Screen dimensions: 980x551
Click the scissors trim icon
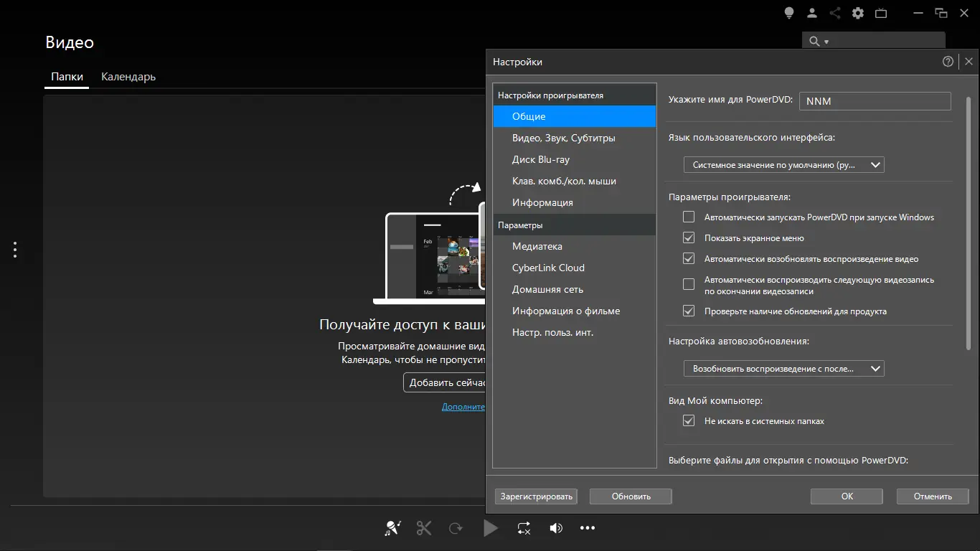tap(424, 529)
